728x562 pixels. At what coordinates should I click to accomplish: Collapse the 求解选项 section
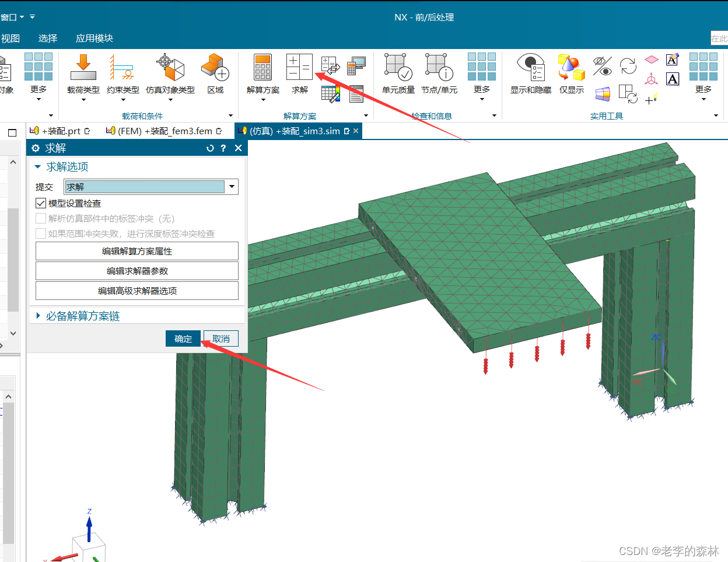pyautogui.click(x=38, y=167)
